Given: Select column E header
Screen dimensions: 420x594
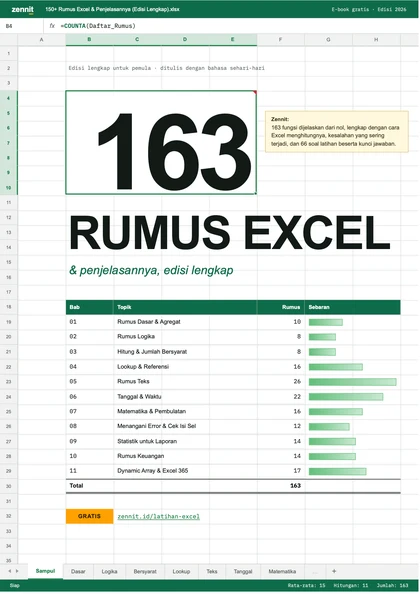Looking at the screenshot, I should pos(233,39).
